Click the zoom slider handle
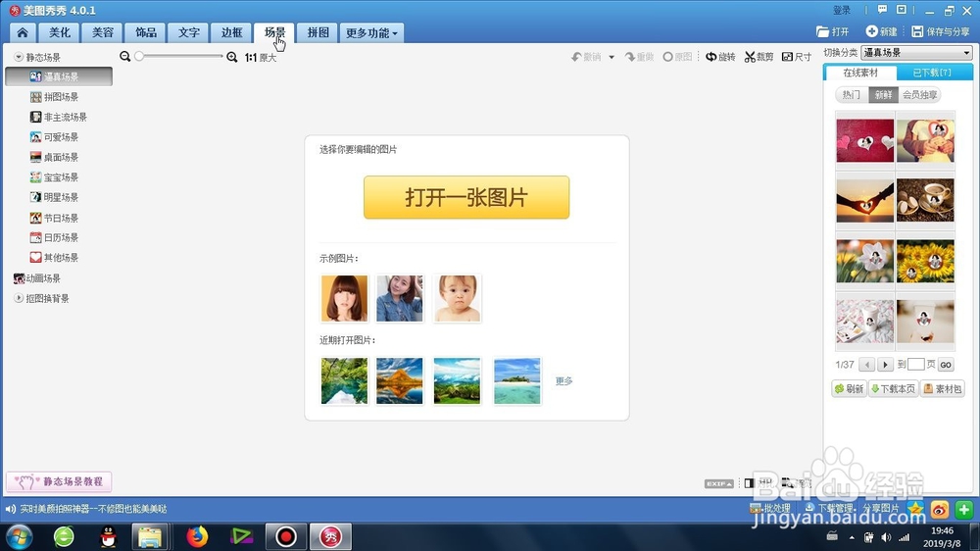 pyautogui.click(x=139, y=56)
